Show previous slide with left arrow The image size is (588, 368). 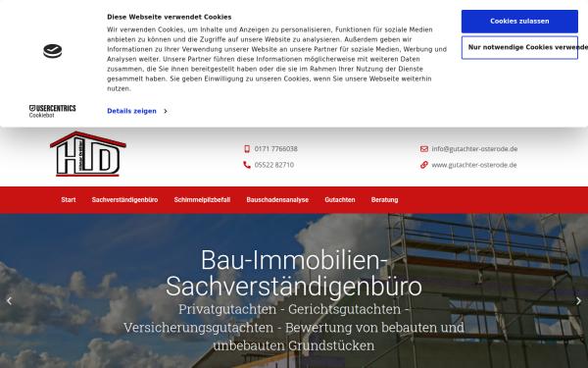[10, 301]
